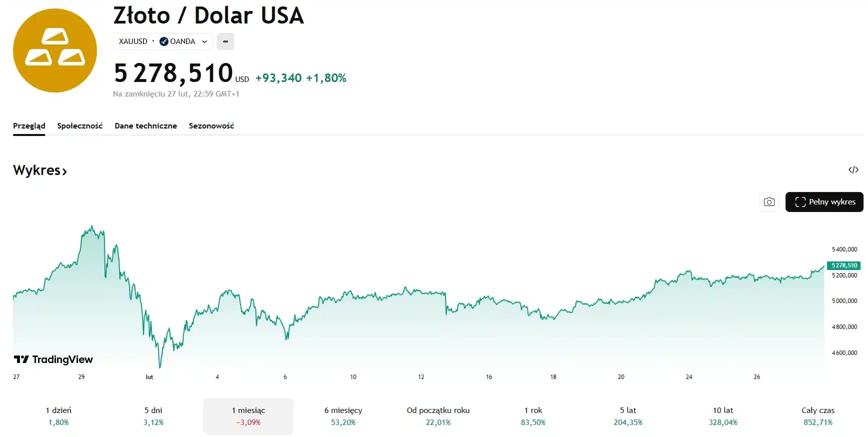Screen dimensions: 868x437
Task: Expand the Wykres chart heading arrow
Action: pyautogui.click(x=64, y=171)
